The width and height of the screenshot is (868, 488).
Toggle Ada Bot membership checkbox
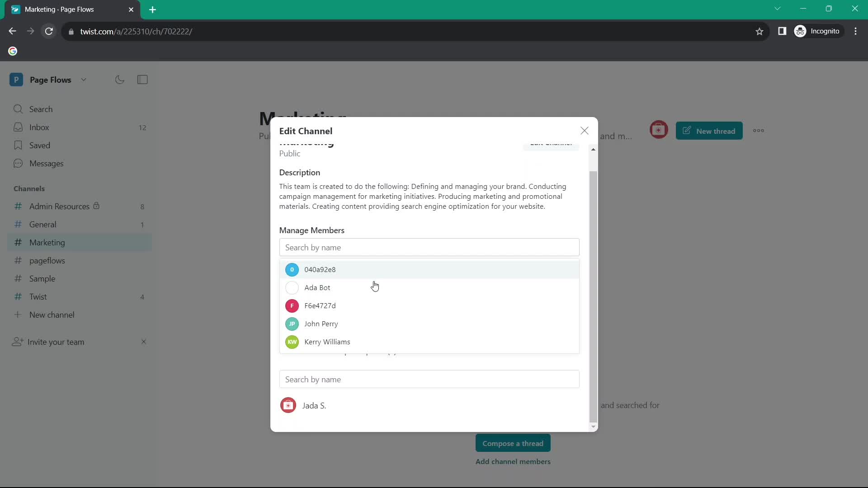[x=292, y=288]
